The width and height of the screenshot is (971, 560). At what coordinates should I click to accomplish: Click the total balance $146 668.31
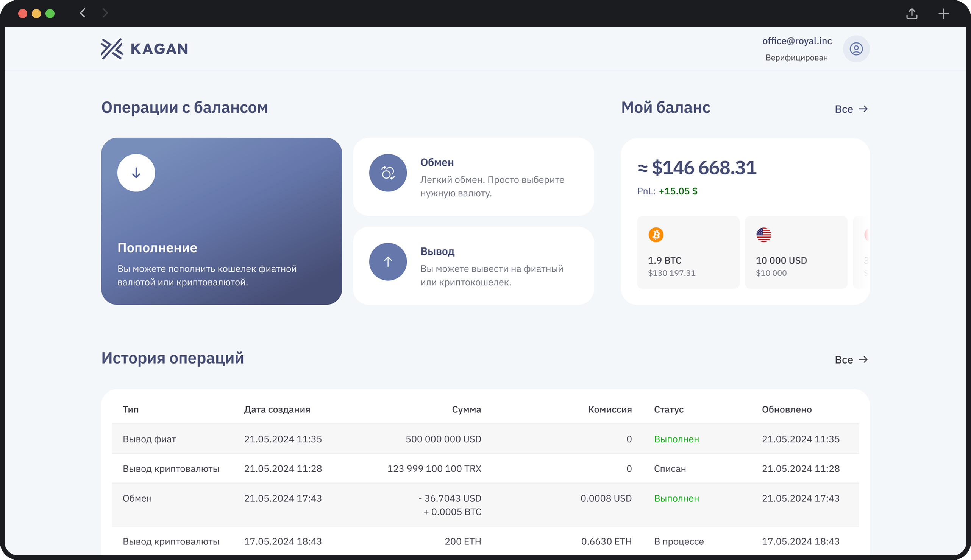point(697,168)
